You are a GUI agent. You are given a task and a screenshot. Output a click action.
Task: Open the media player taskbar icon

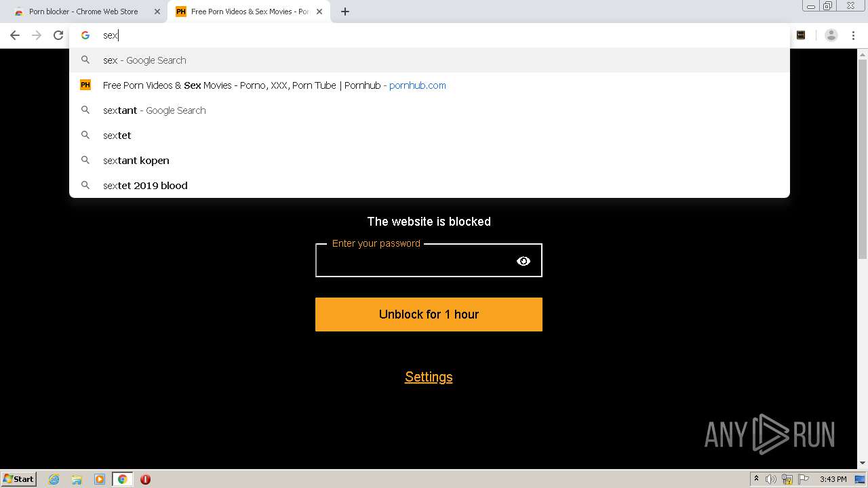[100, 479]
